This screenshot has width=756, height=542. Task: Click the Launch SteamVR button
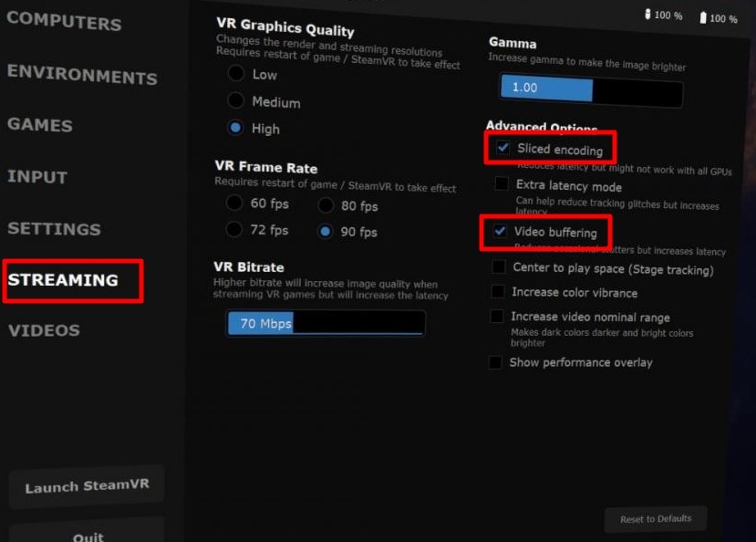(x=87, y=486)
